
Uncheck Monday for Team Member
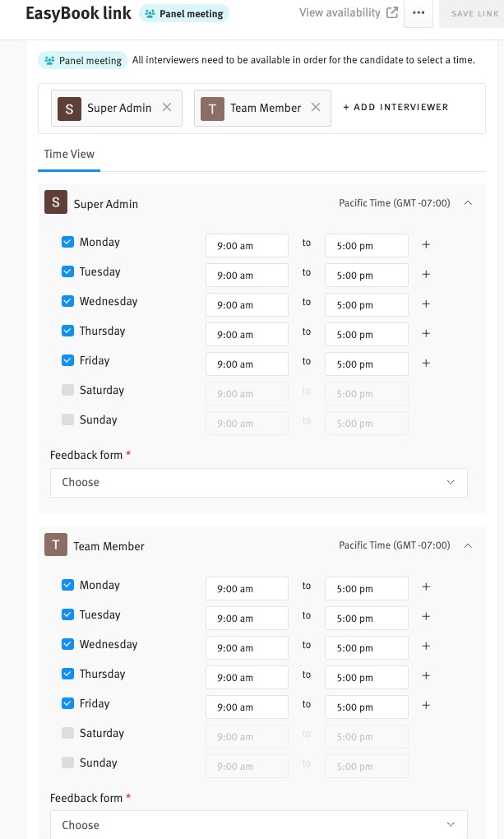pos(67,585)
